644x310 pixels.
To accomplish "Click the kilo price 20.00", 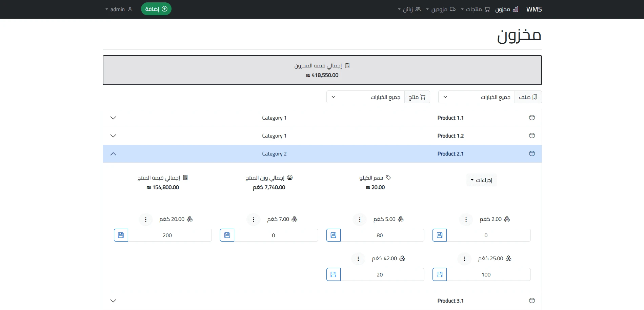I will 376,187.
